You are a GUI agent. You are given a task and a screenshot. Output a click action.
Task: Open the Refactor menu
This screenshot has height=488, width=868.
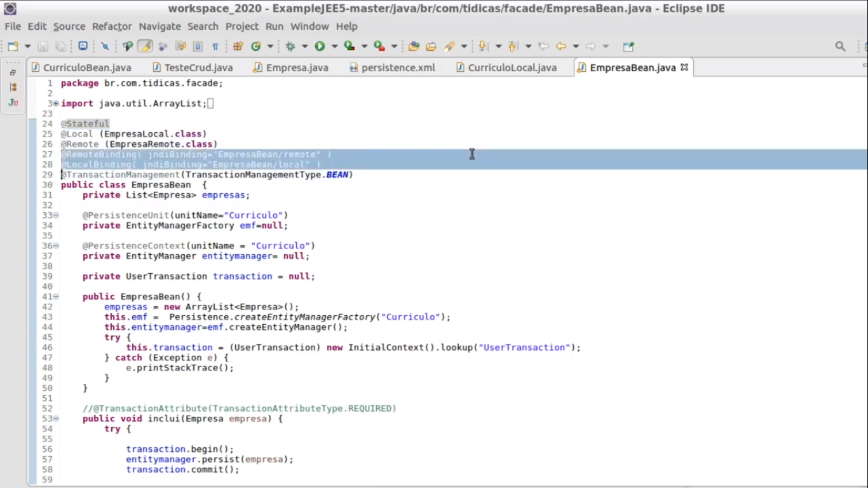click(x=112, y=26)
